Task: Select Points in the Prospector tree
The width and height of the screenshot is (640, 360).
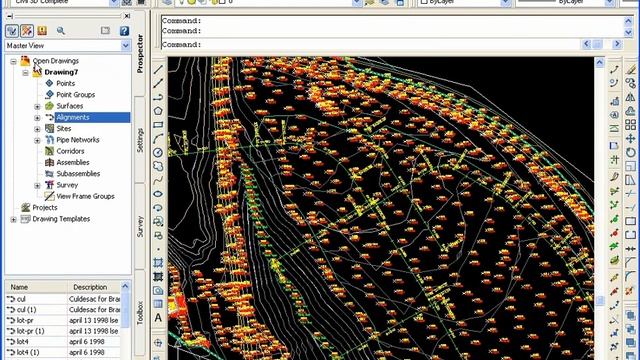Action: tap(65, 83)
